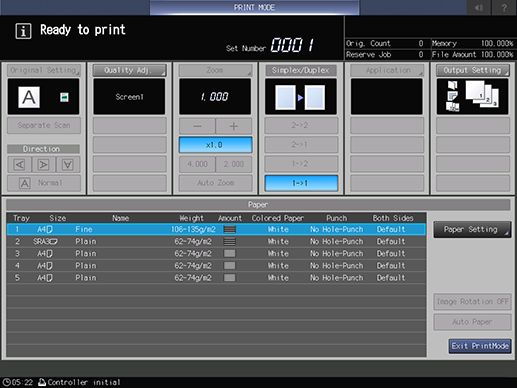Select tray 1 A4 Fine paper row
The image size is (517, 388).
216,229
